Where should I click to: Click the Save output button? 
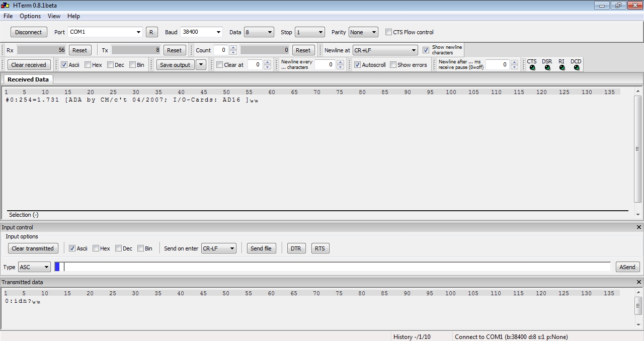(175, 65)
